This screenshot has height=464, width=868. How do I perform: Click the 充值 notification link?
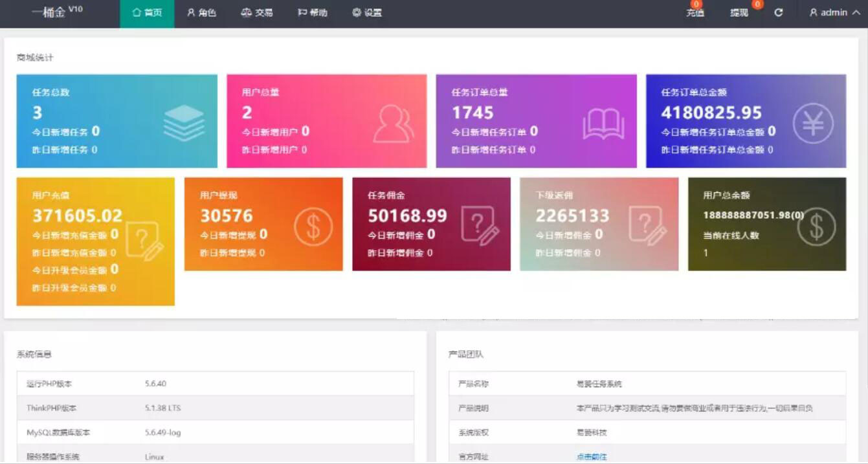tap(695, 13)
